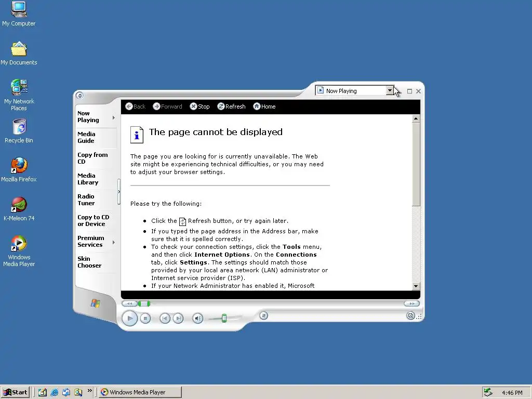Click the Windows logo in player sidebar
This screenshot has width=532, height=399.
pos(96,303)
